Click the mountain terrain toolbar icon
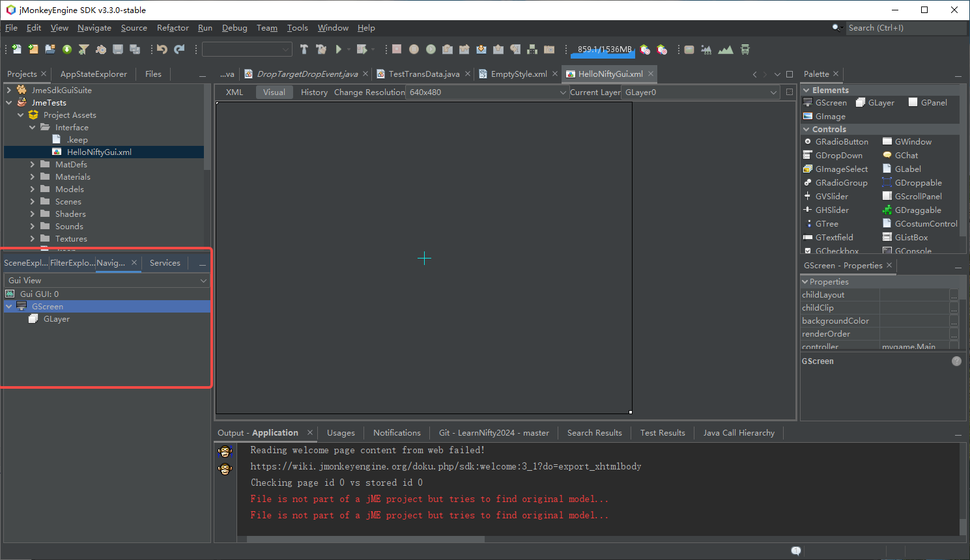 point(726,49)
